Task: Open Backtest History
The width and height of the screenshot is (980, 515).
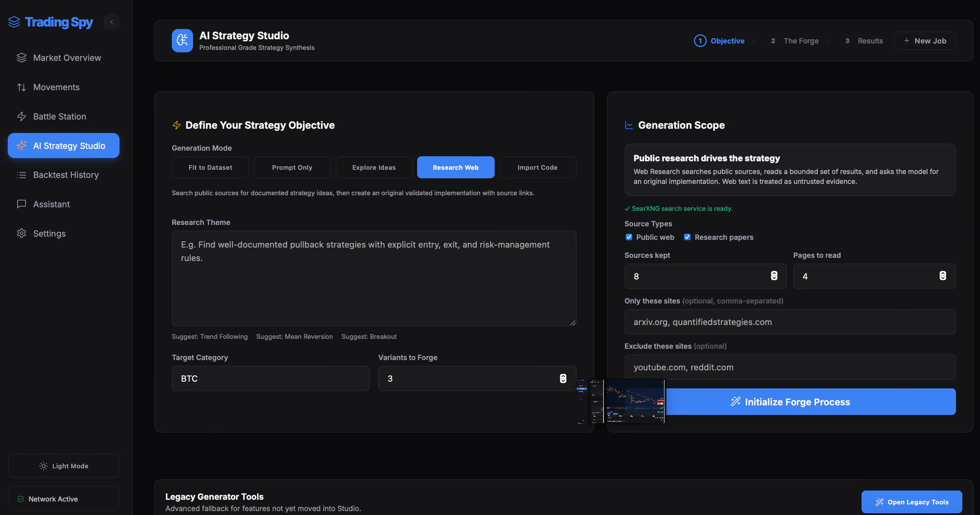Action: pos(64,175)
